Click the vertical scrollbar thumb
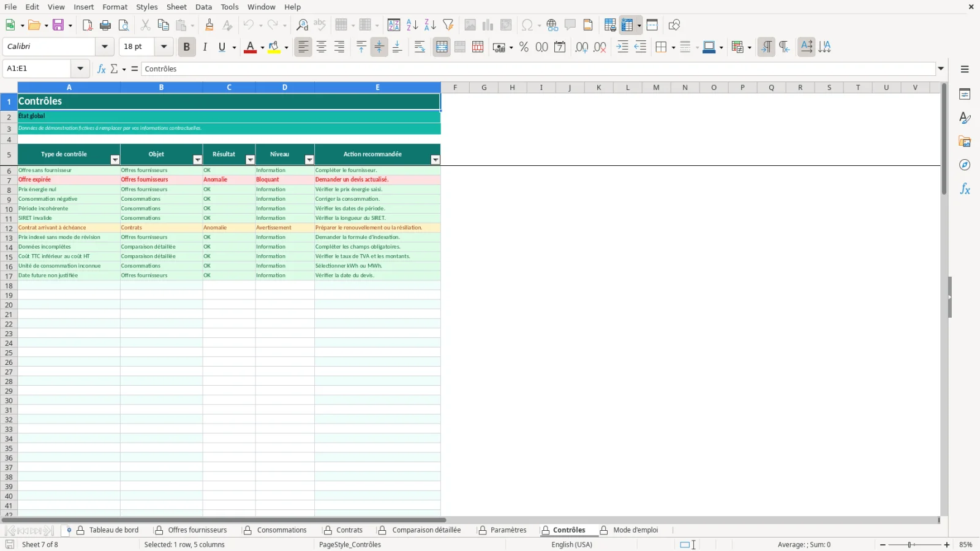This screenshot has width=980, height=551. [x=944, y=140]
